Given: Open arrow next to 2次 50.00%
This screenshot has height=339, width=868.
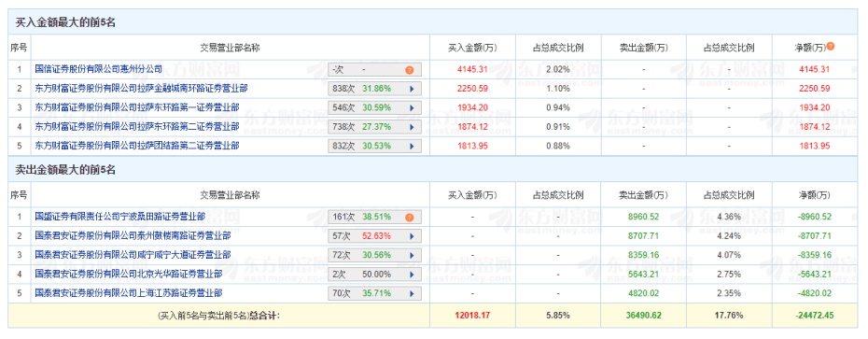Looking at the screenshot, I should pyautogui.click(x=411, y=275).
